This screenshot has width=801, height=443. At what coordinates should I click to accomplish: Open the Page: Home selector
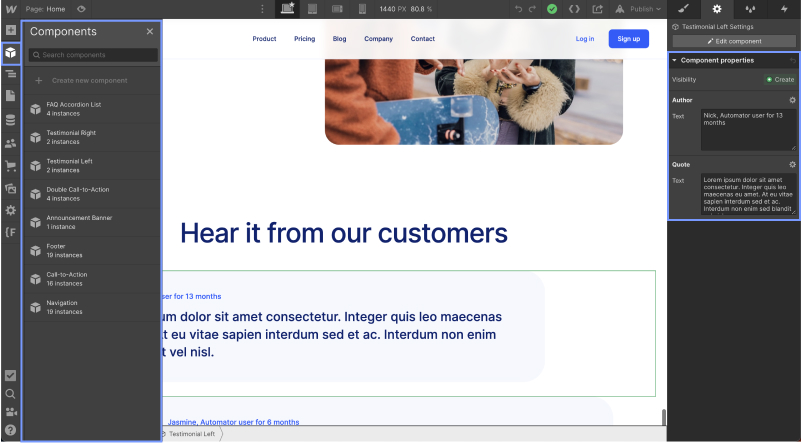(45, 9)
